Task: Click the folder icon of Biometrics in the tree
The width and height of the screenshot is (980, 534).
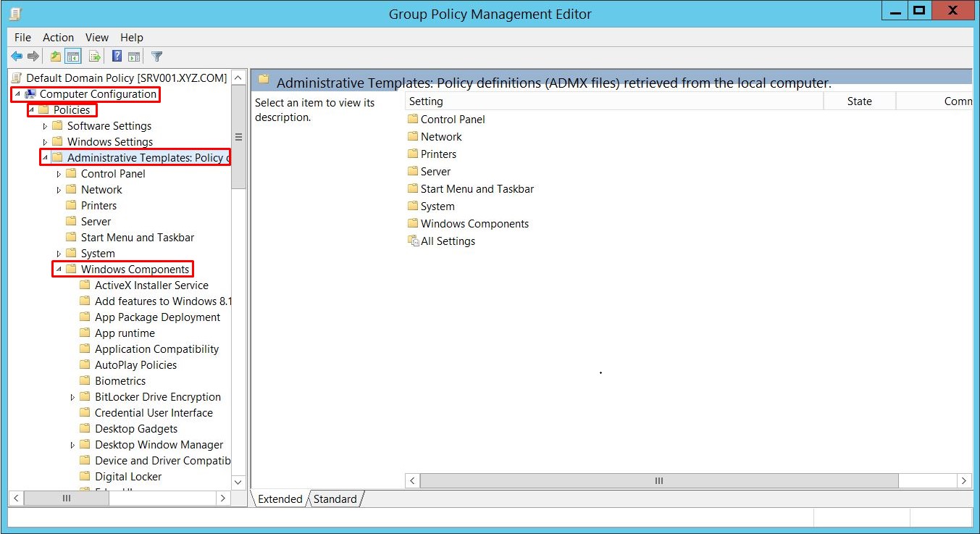Action: point(85,380)
